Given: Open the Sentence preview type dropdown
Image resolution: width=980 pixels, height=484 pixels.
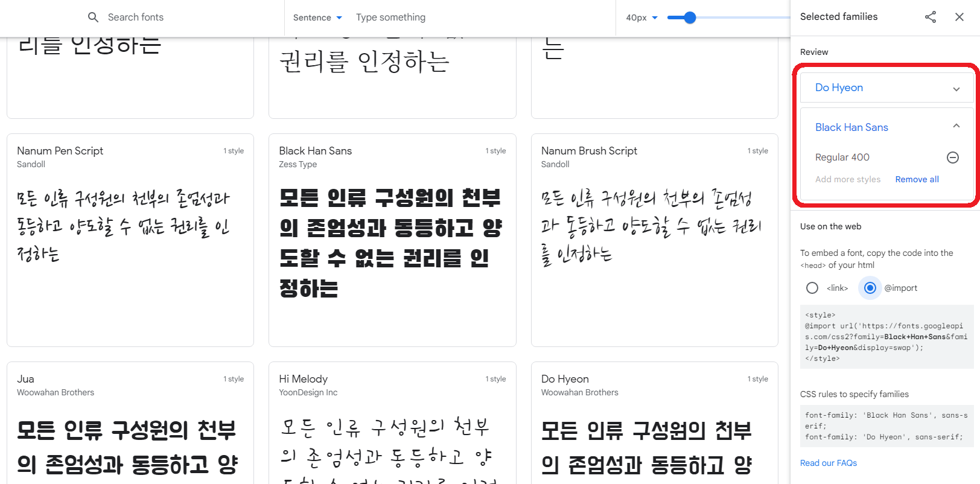Looking at the screenshot, I should coord(318,18).
